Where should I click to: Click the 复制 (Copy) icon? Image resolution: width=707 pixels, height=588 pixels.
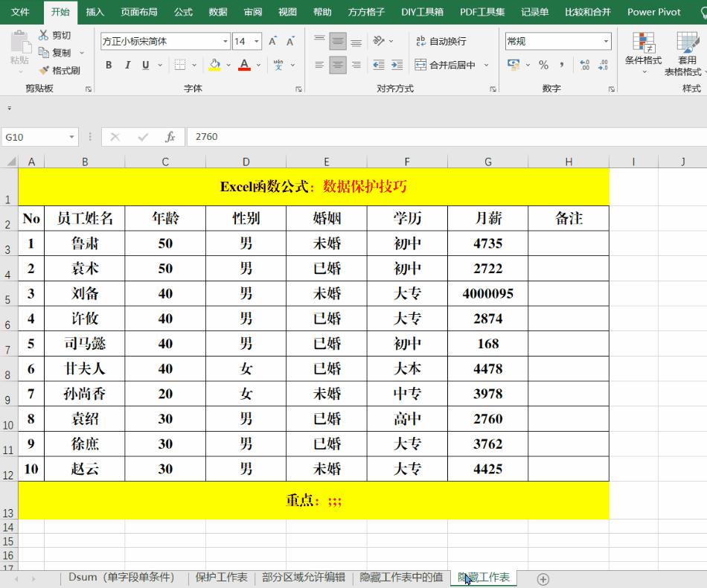point(43,53)
